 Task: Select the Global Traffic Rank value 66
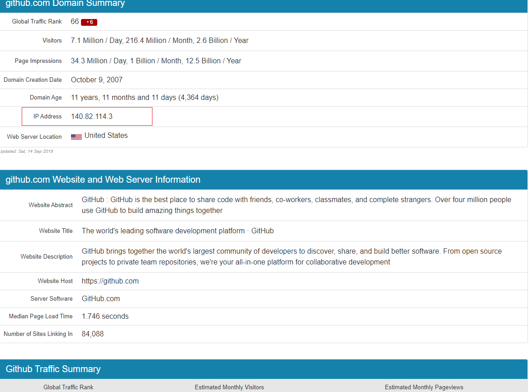point(75,21)
